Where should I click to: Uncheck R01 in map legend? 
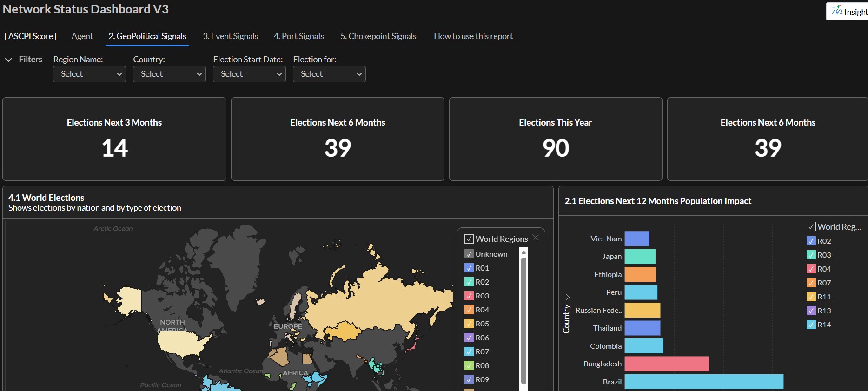[469, 268]
